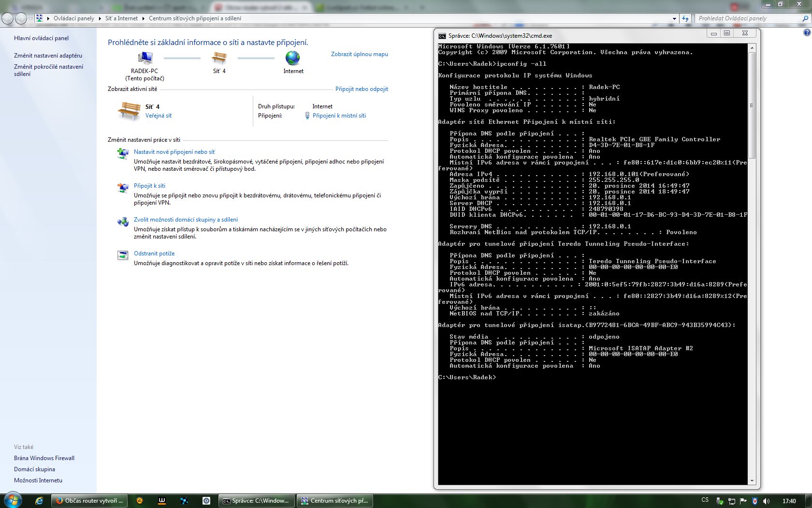Open the Windows Start orb

click(13, 500)
